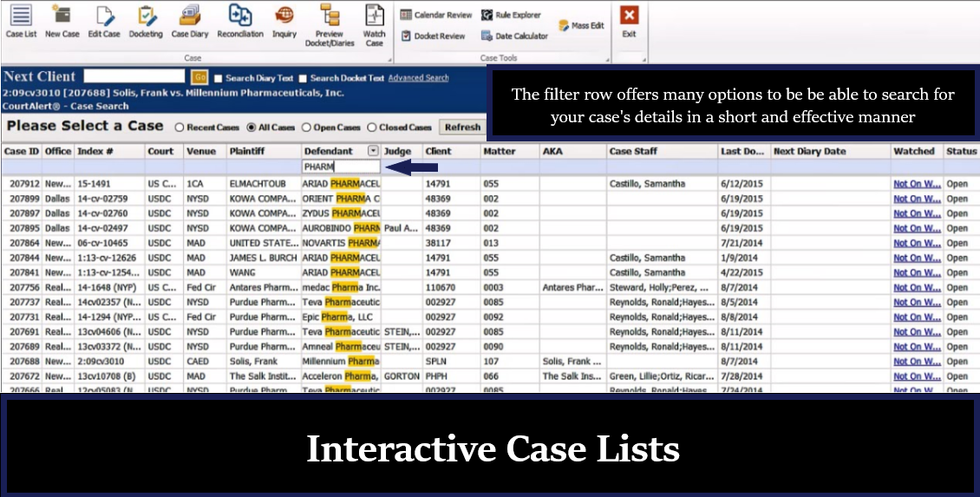Sort by the Index # column header
The height and width of the screenshot is (497, 980).
pos(109,151)
